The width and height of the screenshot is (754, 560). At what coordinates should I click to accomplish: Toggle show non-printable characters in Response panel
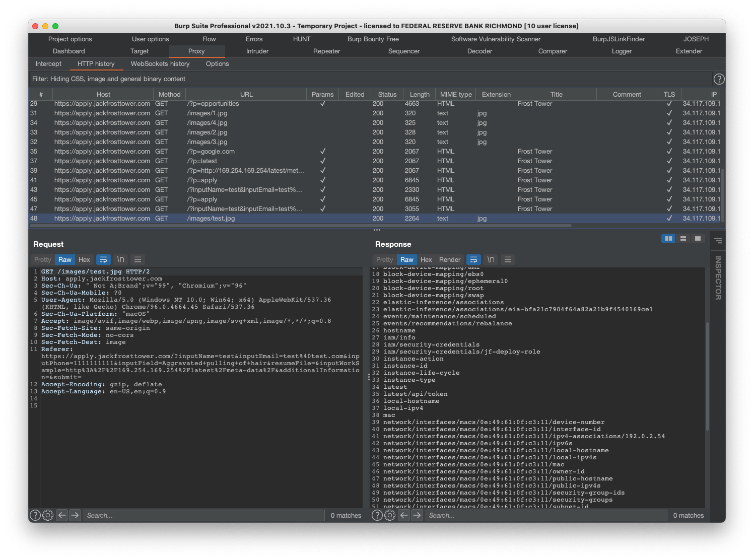pos(491,260)
